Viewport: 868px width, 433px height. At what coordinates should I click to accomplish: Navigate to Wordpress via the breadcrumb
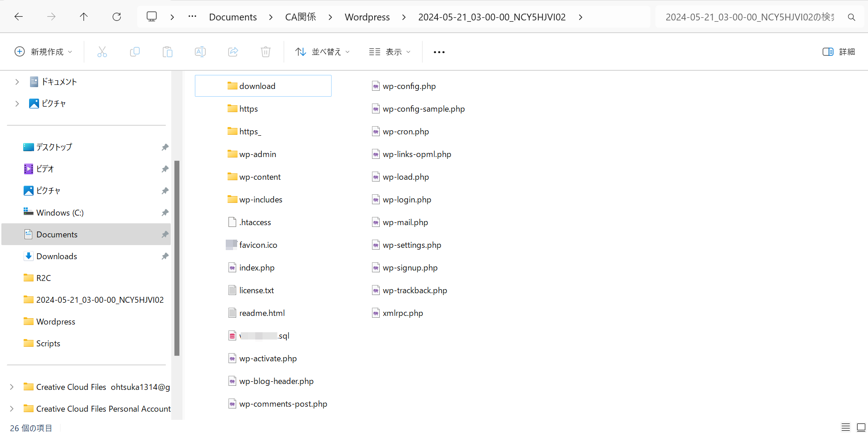(x=367, y=17)
